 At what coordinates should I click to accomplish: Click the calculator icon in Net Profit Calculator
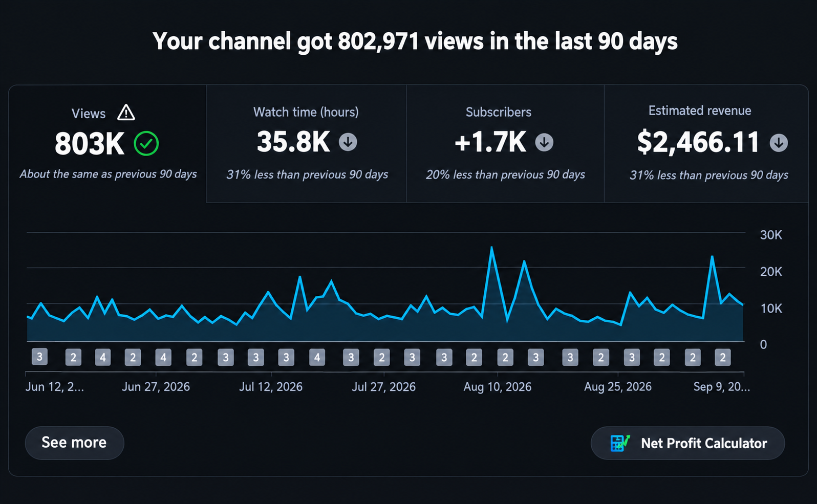pos(620,443)
